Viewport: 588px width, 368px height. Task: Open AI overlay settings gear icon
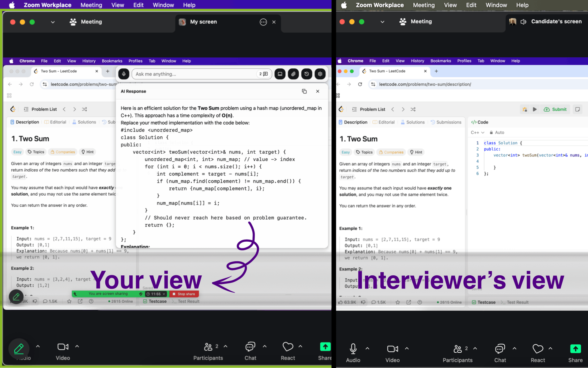320,74
